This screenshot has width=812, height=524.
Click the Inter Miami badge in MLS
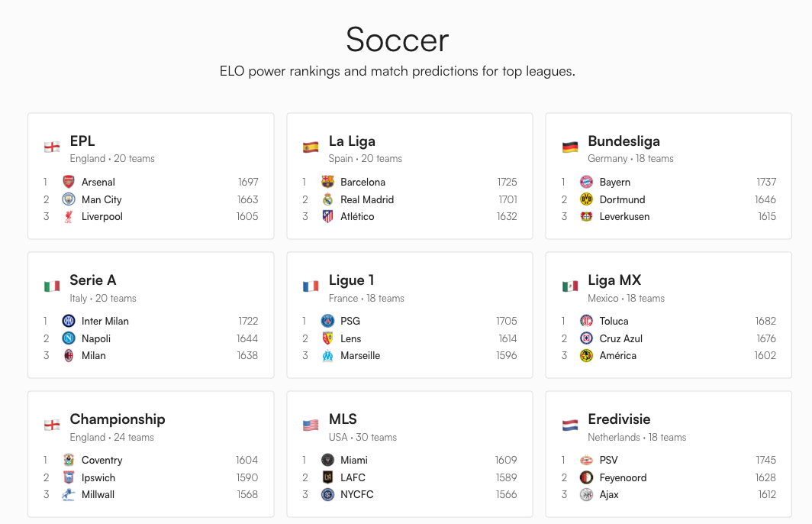326,460
